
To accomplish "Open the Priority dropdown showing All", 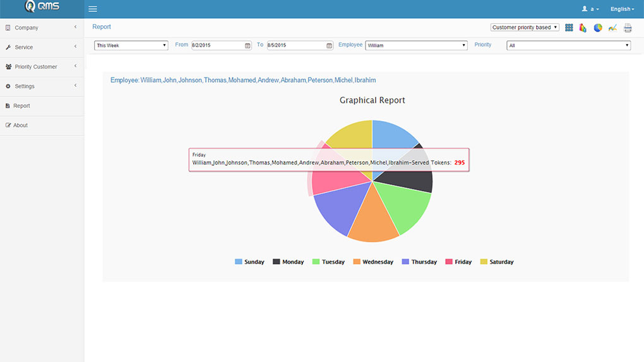I will click(x=568, y=45).
